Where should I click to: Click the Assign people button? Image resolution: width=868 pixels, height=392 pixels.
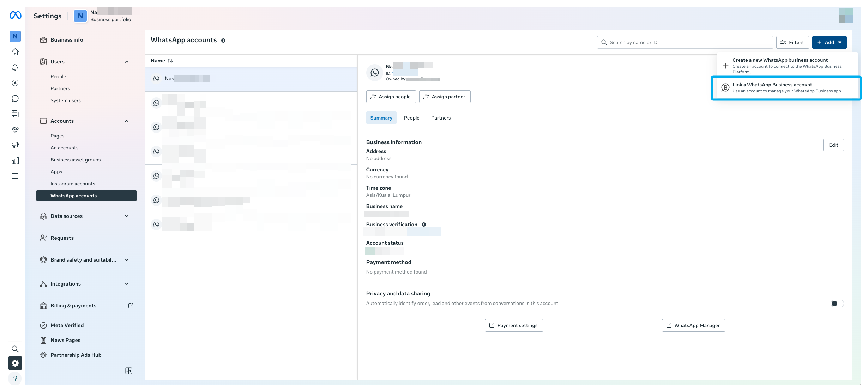391,97
